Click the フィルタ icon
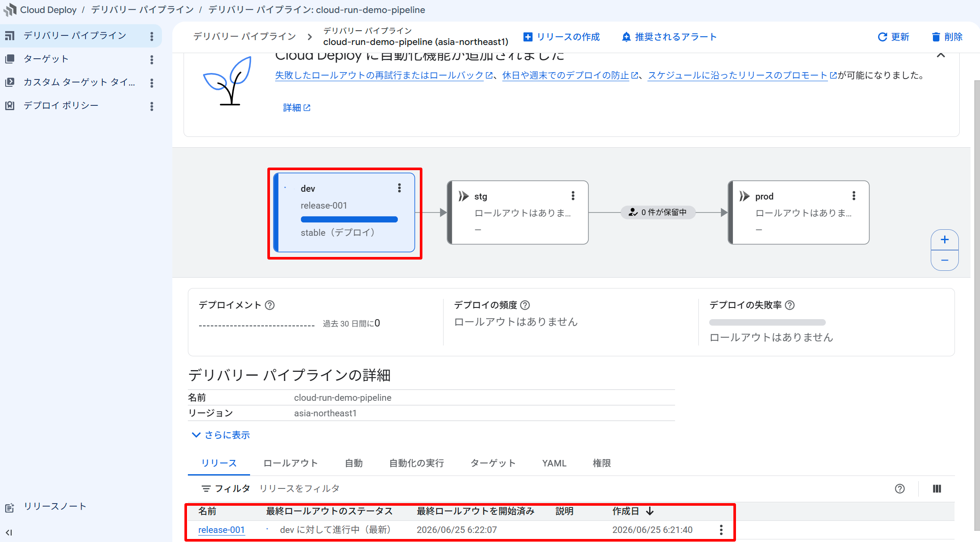Viewport: 980px width, 542px height. [206, 488]
